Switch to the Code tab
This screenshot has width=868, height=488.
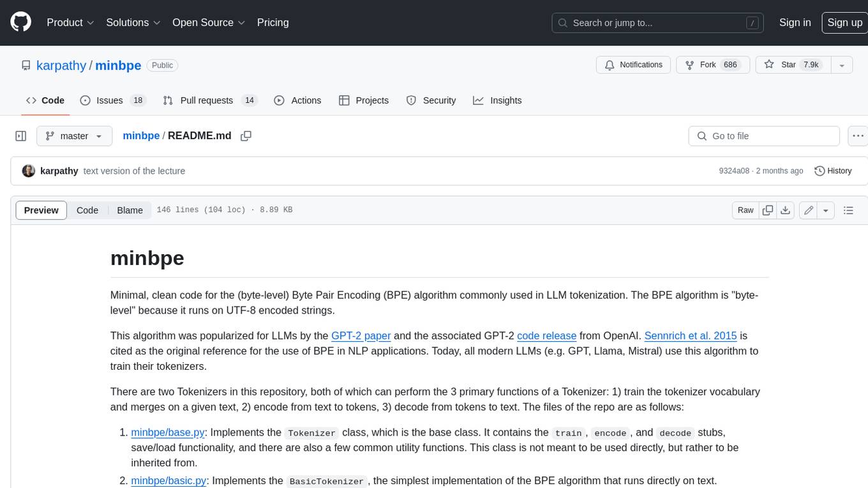point(45,100)
